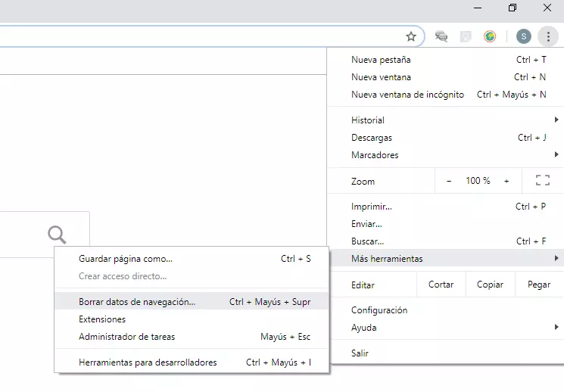Click the bookmark star icon
The image size is (564, 392).
point(411,36)
